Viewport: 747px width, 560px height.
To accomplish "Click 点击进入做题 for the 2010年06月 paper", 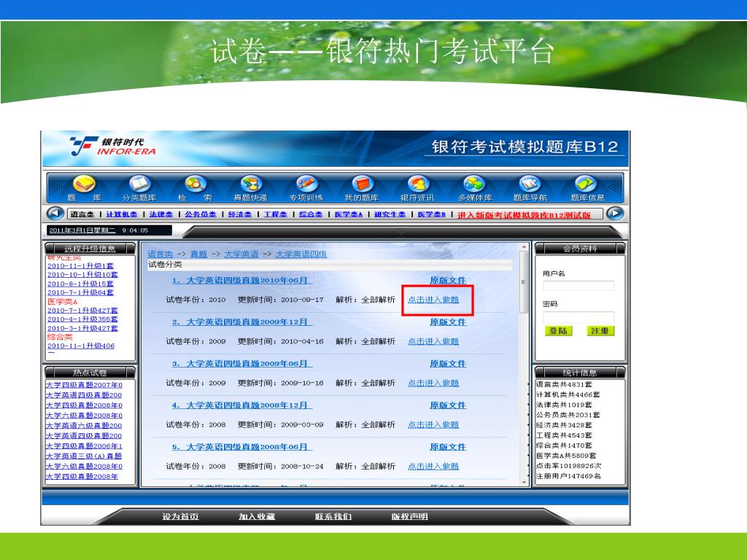I will point(433,300).
